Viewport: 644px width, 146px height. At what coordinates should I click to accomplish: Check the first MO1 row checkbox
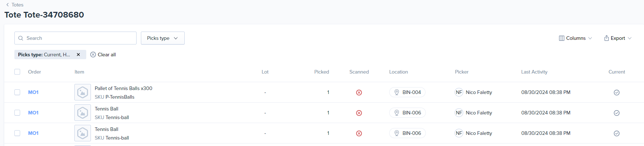coord(17,92)
